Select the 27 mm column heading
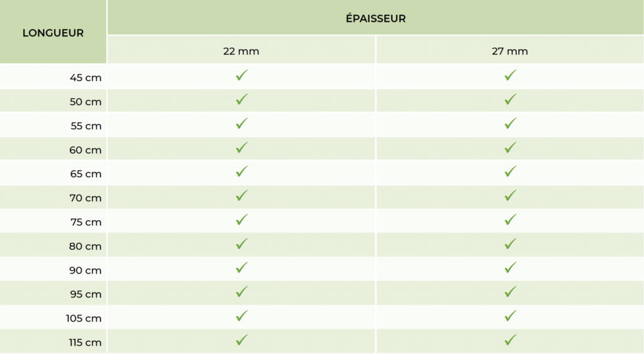 tap(510, 51)
